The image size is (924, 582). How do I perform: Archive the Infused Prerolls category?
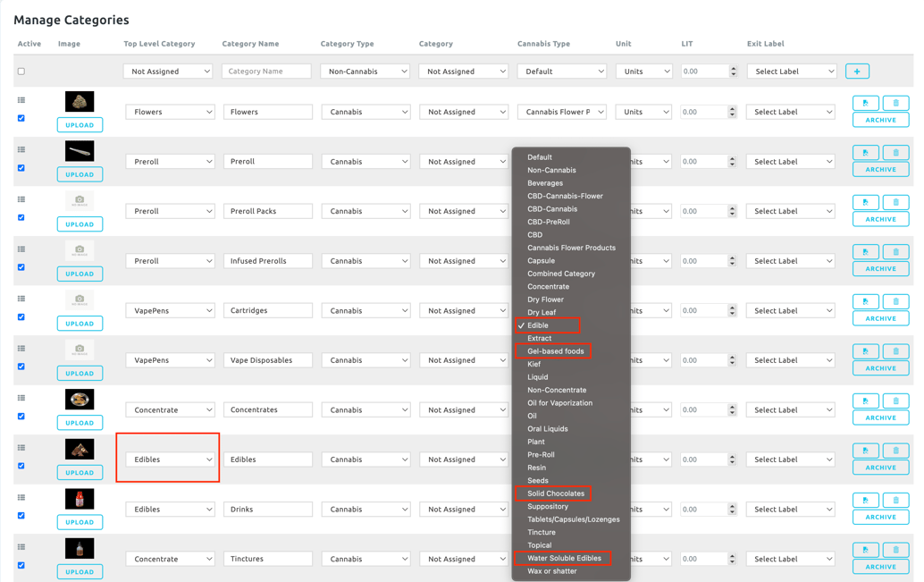[x=880, y=268]
